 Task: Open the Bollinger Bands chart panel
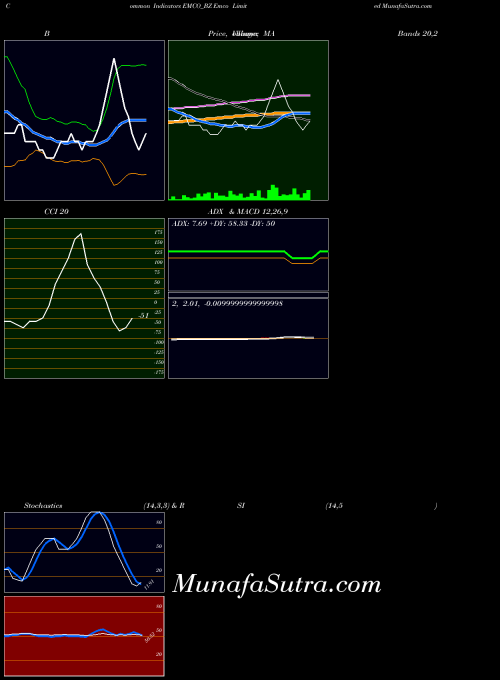85,121
